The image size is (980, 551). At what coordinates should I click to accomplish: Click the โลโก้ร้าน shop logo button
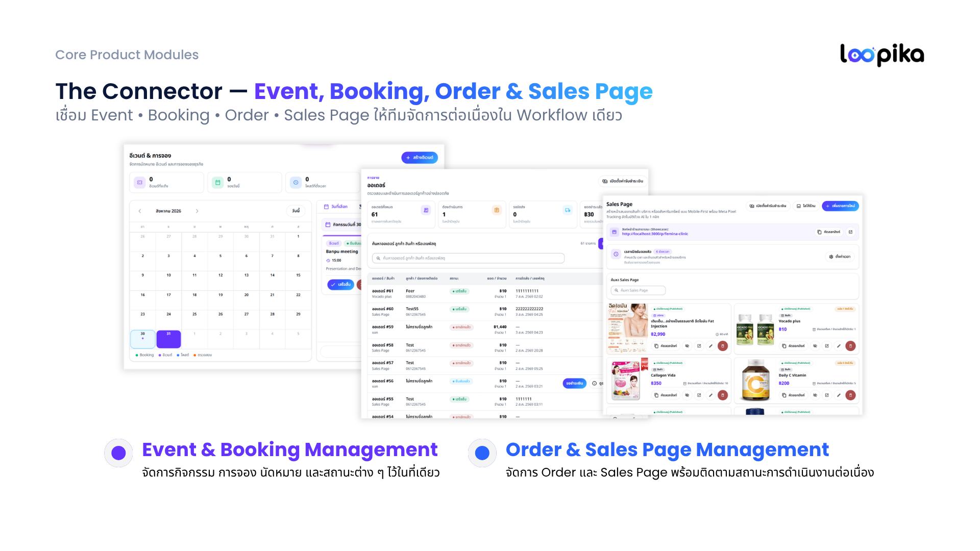click(x=806, y=206)
